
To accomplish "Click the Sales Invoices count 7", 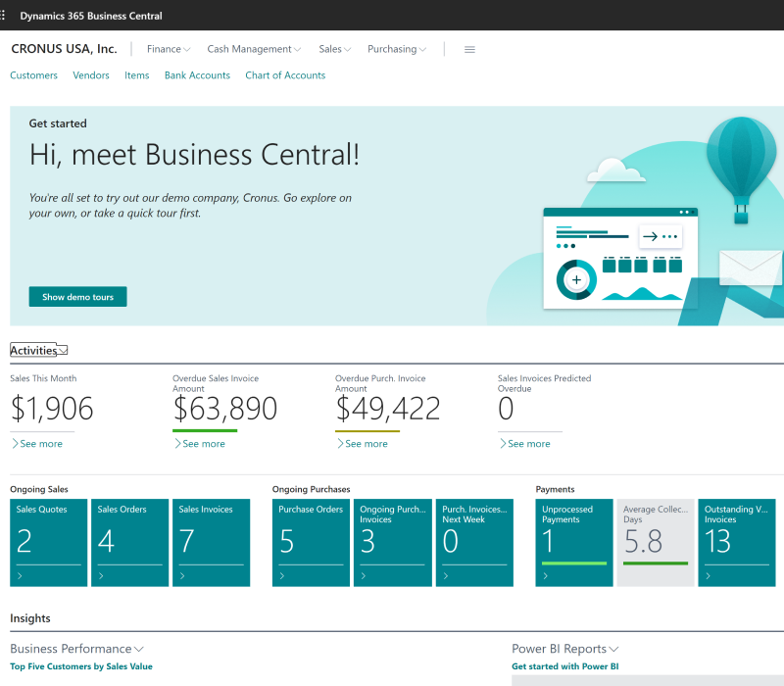I will click(186, 541).
